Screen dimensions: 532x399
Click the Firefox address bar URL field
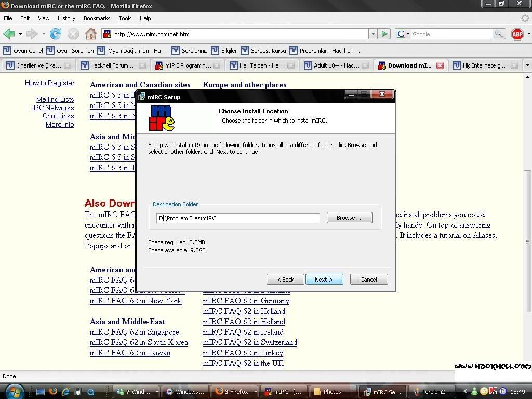click(x=234, y=34)
